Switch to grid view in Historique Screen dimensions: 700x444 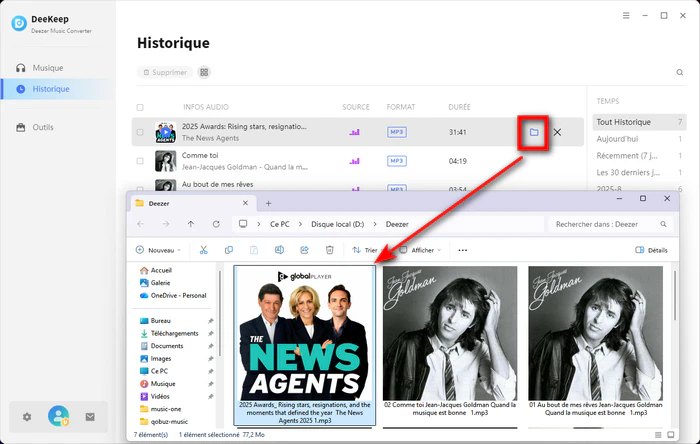pyautogui.click(x=204, y=72)
